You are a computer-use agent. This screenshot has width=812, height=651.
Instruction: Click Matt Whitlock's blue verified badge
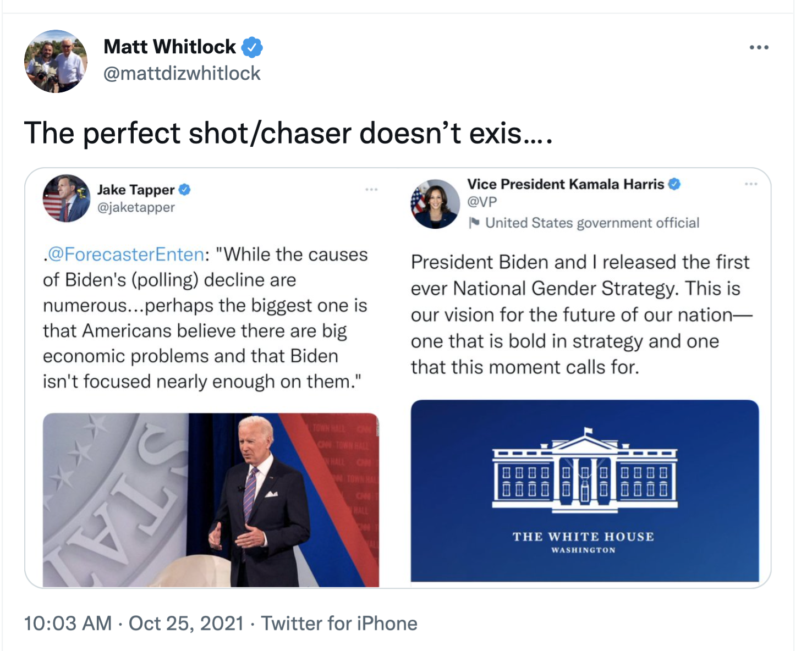click(x=252, y=47)
